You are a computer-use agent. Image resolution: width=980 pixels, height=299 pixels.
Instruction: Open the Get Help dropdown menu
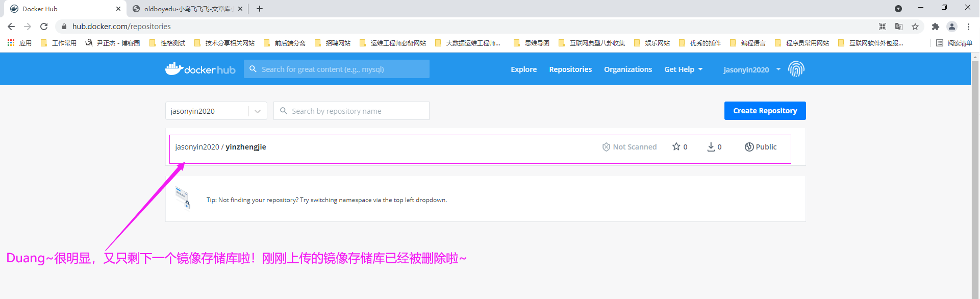point(683,69)
